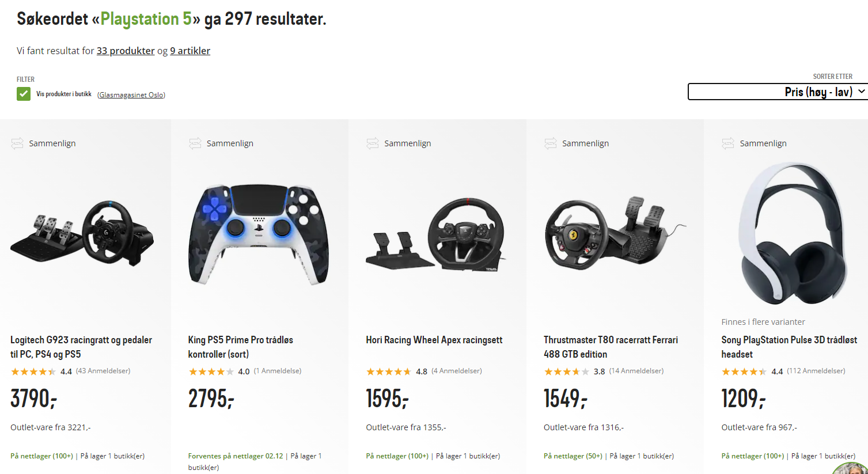Screen dimensions: 868x474
Task: Open the 33 produkter results link
Action: 126,51
